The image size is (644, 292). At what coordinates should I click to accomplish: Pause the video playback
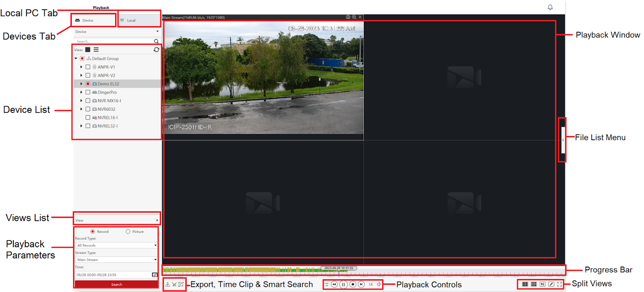343,284
